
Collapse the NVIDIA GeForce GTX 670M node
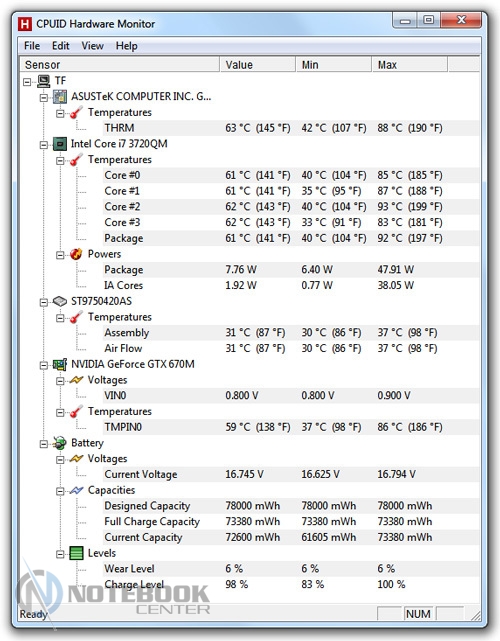click(x=43, y=365)
